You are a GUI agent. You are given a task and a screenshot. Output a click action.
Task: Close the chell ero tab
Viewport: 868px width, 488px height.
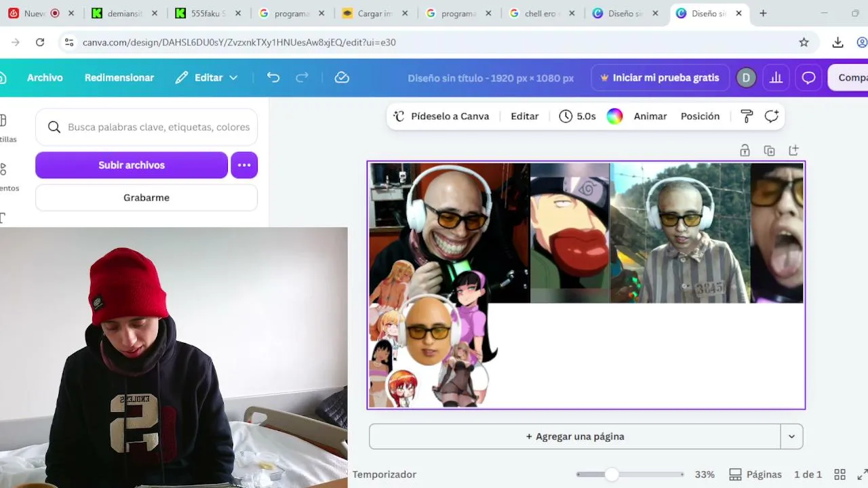pyautogui.click(x=572, y=14)
